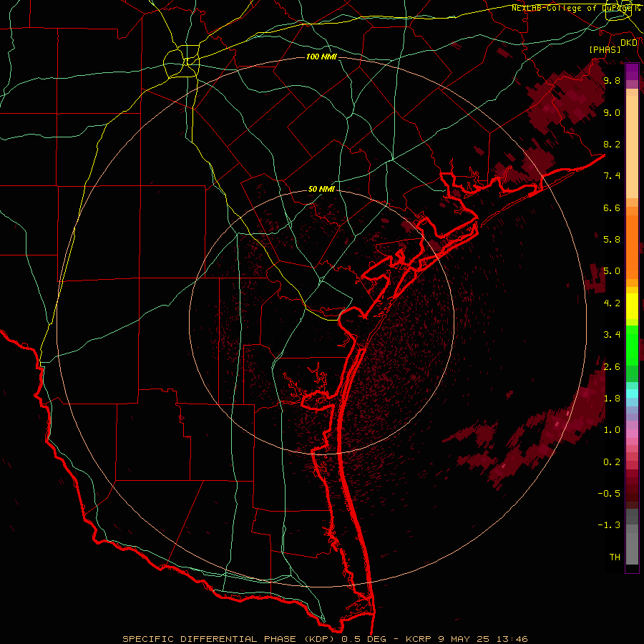Click the "TH" threshold label
This screenshot has width=644, height=644.
615,557
